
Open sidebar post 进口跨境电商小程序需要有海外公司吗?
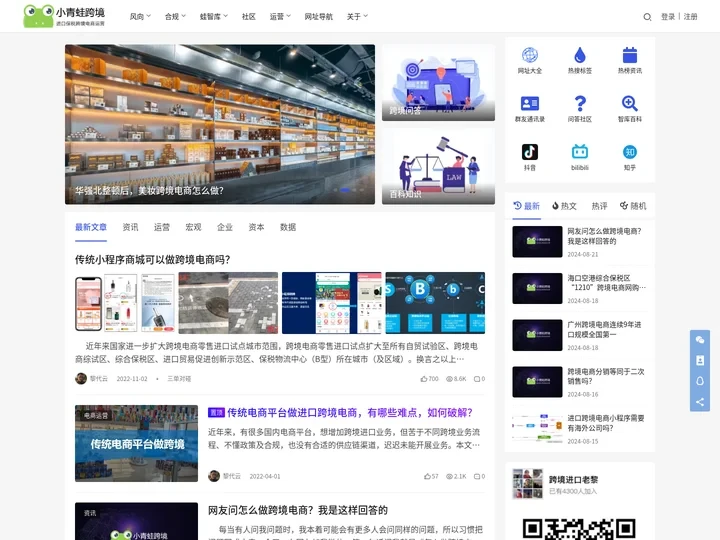pos(606,423)
